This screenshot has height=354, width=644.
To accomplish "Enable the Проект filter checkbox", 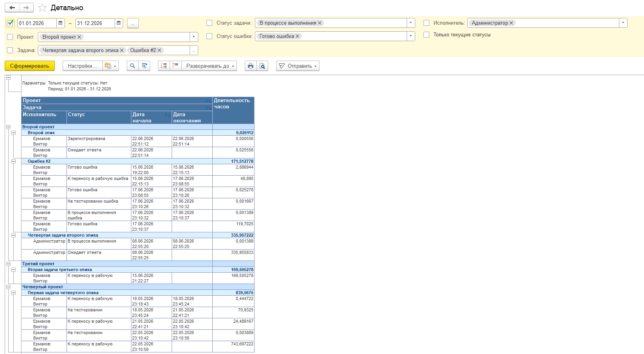I will 10,37.
